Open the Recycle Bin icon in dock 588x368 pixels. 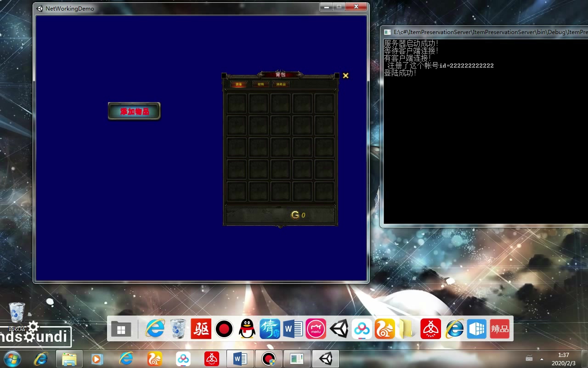click(178, 329)
